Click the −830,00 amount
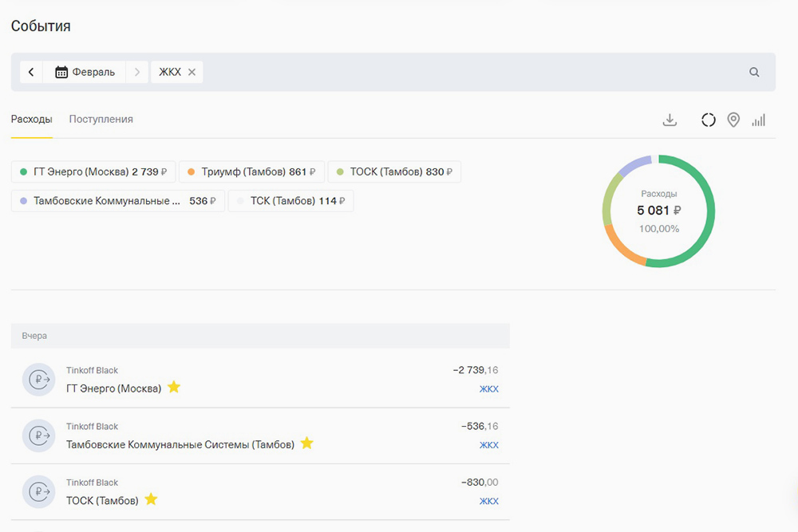This screenshot has height=532, width=798. [480, 483]
